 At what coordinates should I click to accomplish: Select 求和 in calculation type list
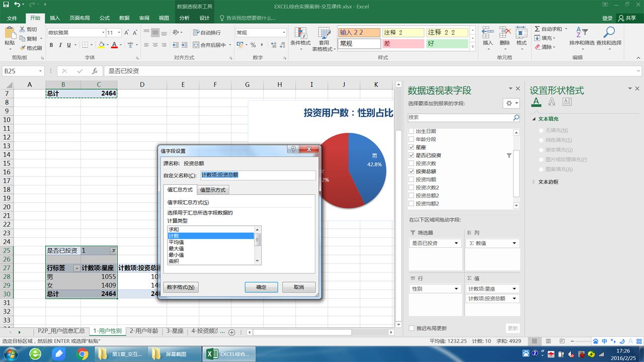[x=211, y=230]
